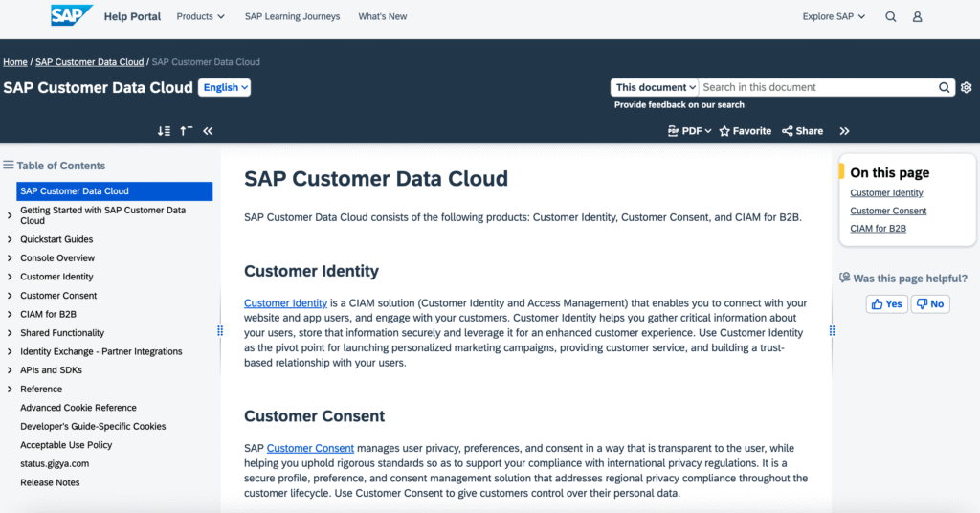Expand Reference tree node
This screenshot has height=513, width=980.
click(10, 390)
